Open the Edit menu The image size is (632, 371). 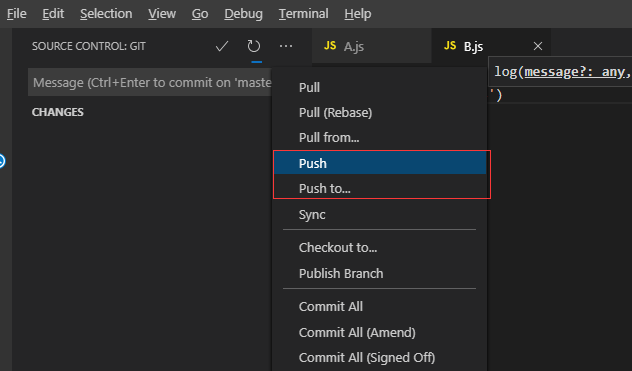(x=53, y=14)
